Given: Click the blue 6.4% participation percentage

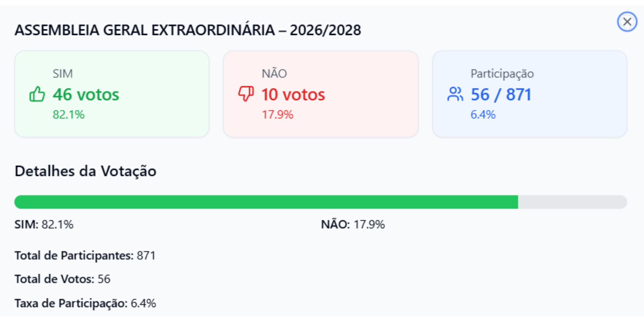Looking at the screenshot, I should [483, 115].
